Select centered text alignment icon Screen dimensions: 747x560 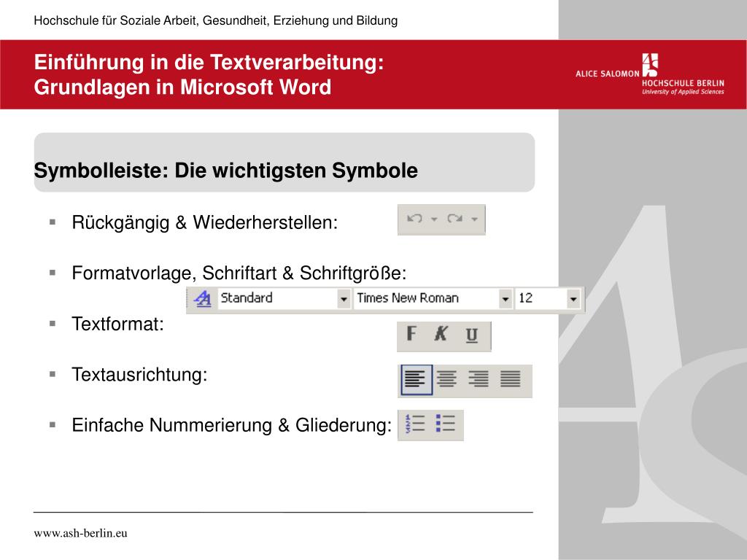pos(446,379)
